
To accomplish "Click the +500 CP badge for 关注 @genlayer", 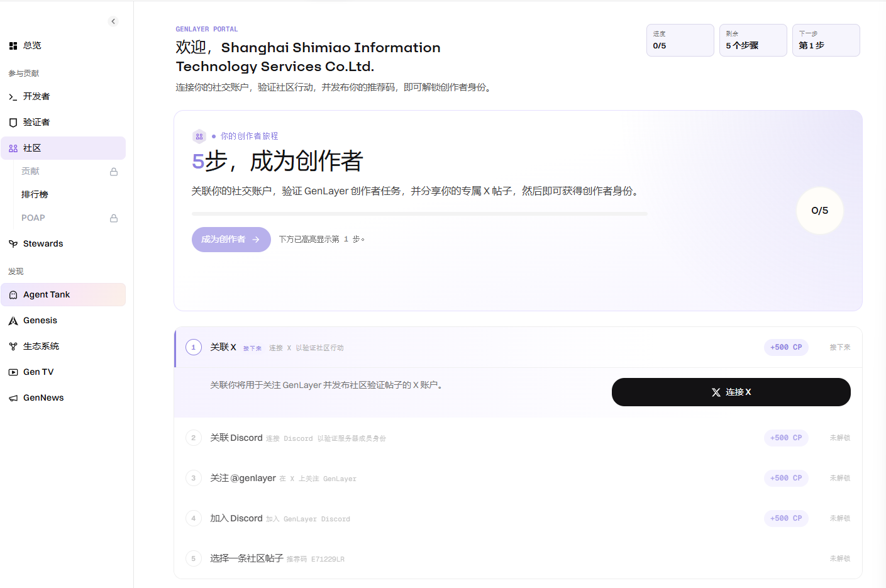I will click(786, 478).
